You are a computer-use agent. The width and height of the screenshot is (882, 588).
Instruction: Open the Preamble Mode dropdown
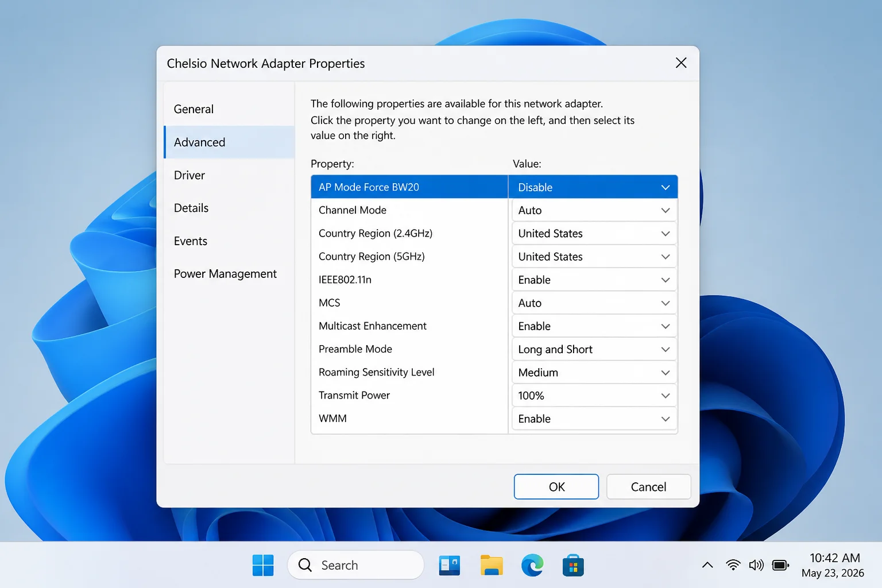[x=594, y=349]
